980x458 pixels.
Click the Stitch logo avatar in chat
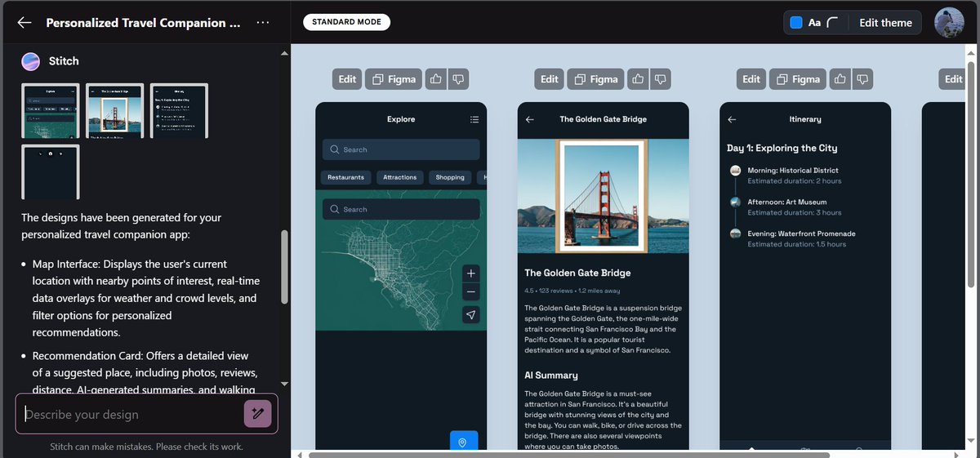(x=31, y=61)
